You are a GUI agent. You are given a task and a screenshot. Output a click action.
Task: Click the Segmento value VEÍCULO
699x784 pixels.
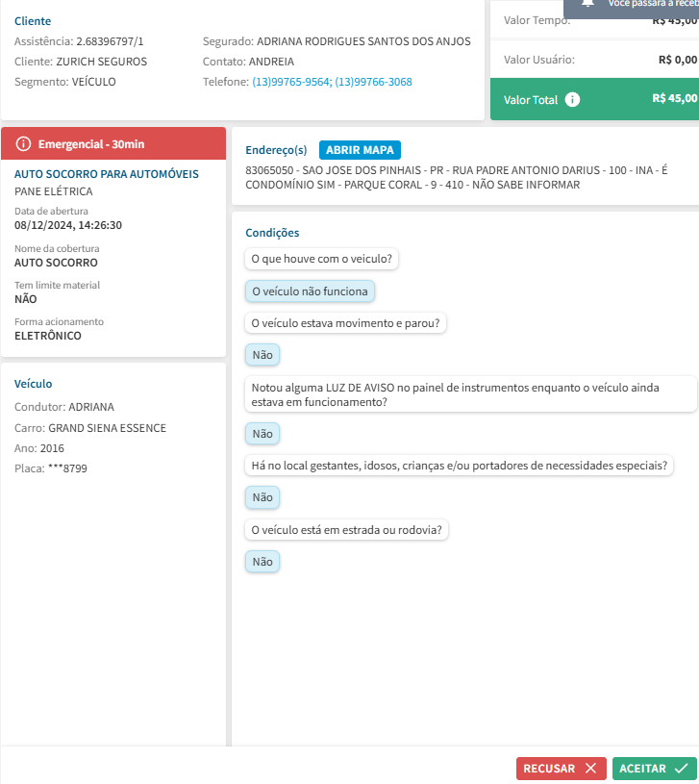[x=93, y=82]
